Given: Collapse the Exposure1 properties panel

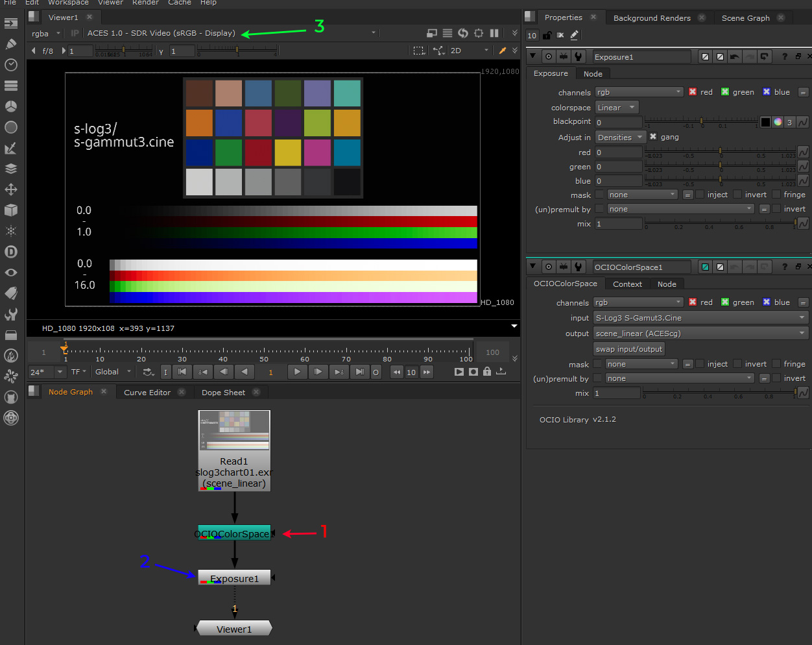Looking at the screenshot, I should (532, 56).
